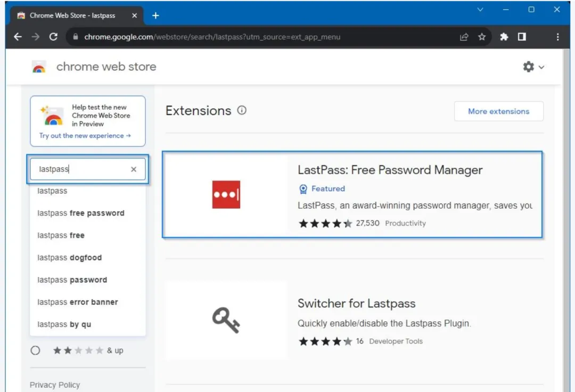The height and width of the screenshot is (392, 575).
Task: Click the Switcher for Lastpass star rating
Action: click(325, 341)
